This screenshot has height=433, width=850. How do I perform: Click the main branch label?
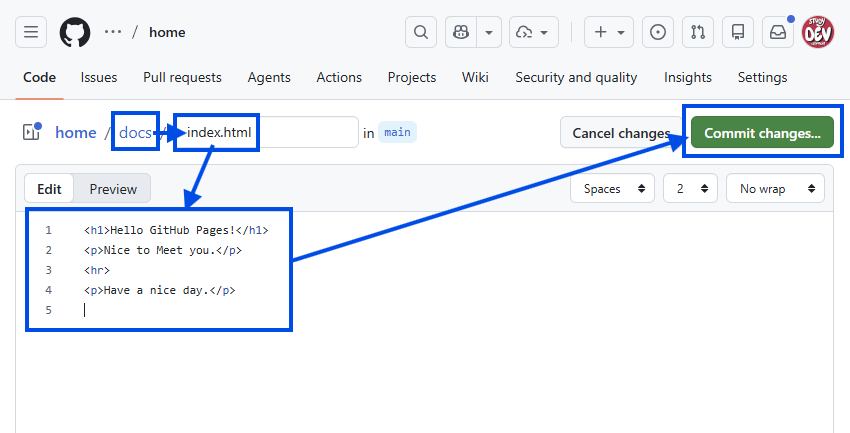click(397, 132)
